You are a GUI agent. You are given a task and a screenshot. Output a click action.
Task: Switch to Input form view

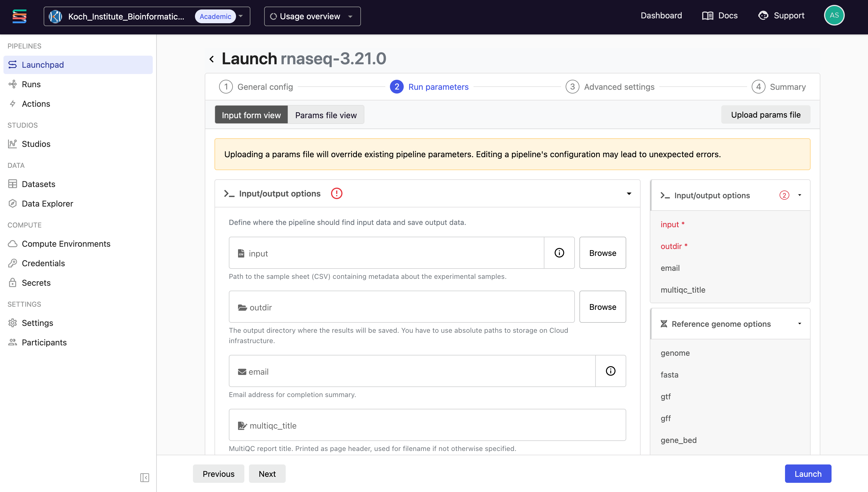click(251, 115)
